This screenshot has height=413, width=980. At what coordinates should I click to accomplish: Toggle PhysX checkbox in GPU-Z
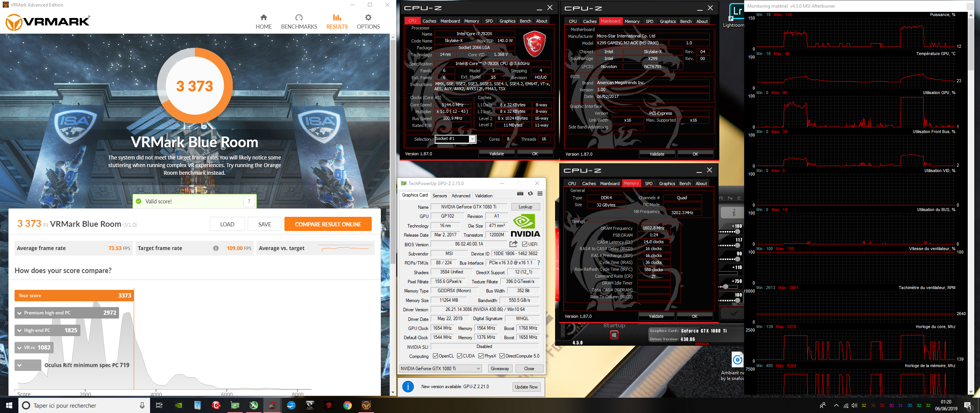481,356
